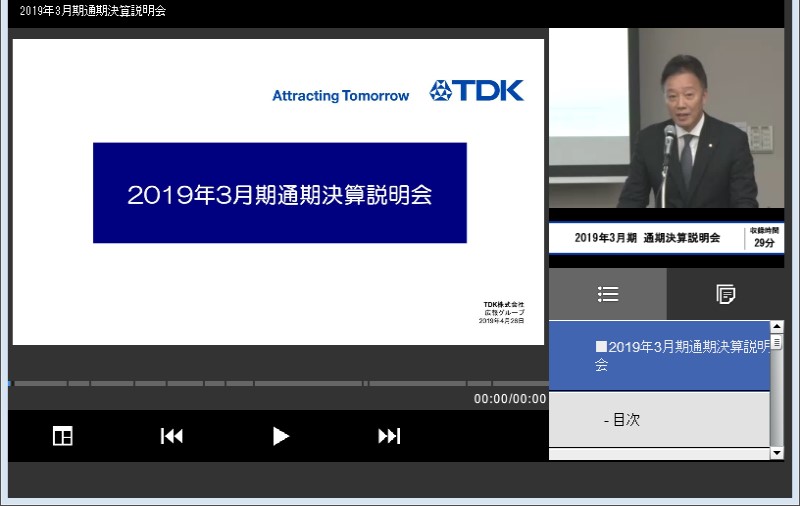Screen dimensions: 800x506
Task: Click the 収録時間 29分 label
Action: click(764, 238)
